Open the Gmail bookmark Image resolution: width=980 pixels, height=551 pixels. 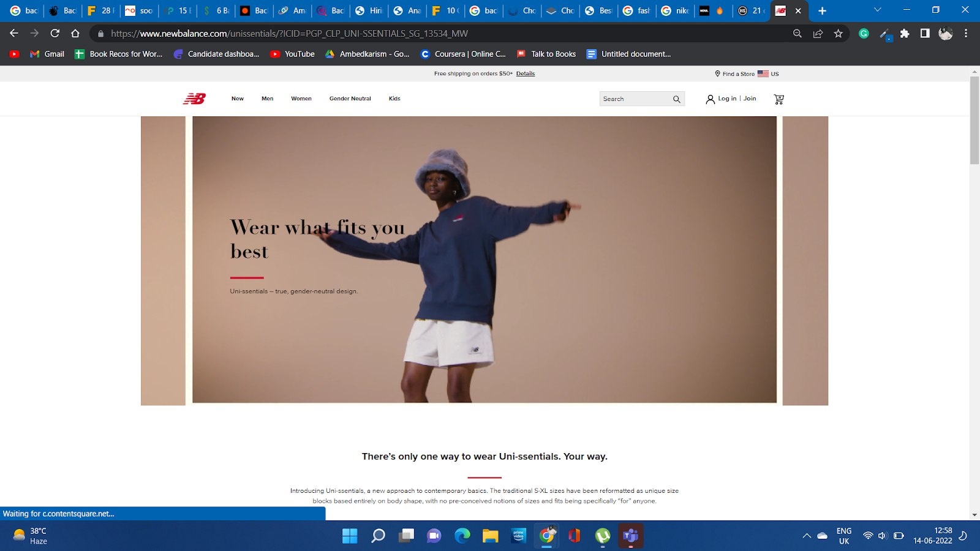click(47, 54)
